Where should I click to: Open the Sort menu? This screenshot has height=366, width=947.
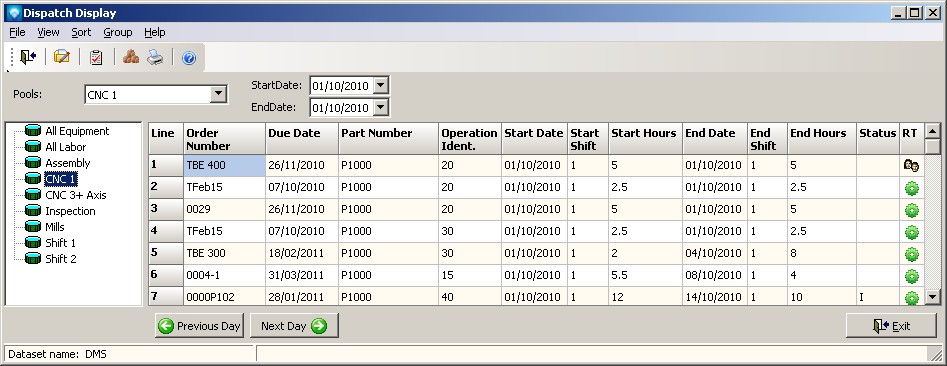pyautogui.click(x=81, y=32)
